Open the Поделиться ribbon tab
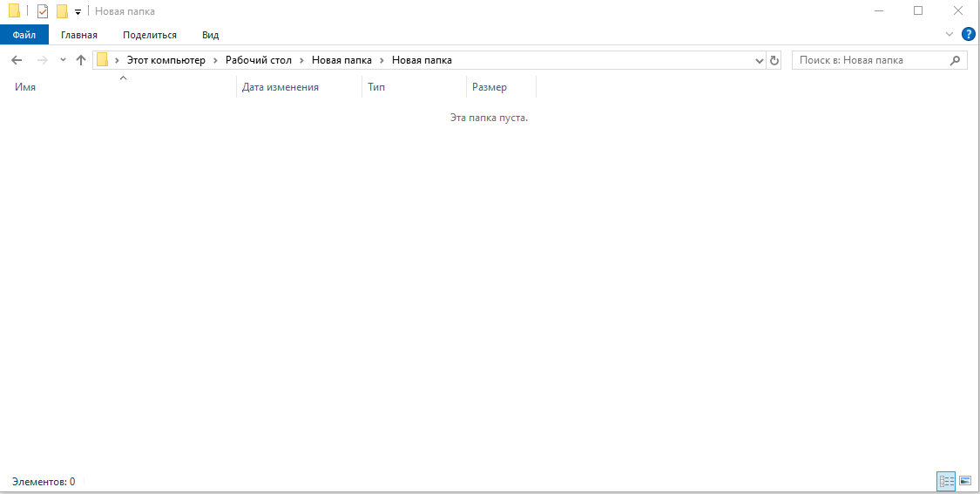Viewport: 980px width, 494px height. click(149, 35)
